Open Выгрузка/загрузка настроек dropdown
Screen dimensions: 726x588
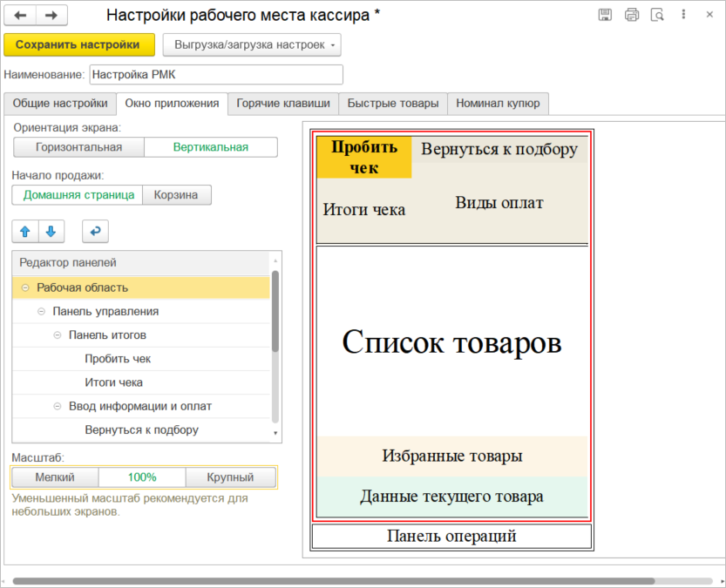tap(252, 44)
